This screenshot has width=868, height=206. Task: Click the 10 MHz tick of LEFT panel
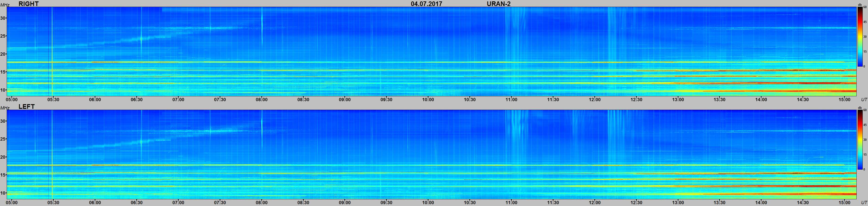click(x=3, y=193)
